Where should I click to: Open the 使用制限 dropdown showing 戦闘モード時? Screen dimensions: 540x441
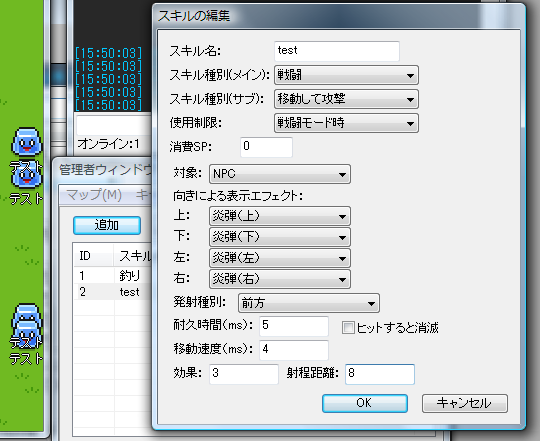click(346, 123)
